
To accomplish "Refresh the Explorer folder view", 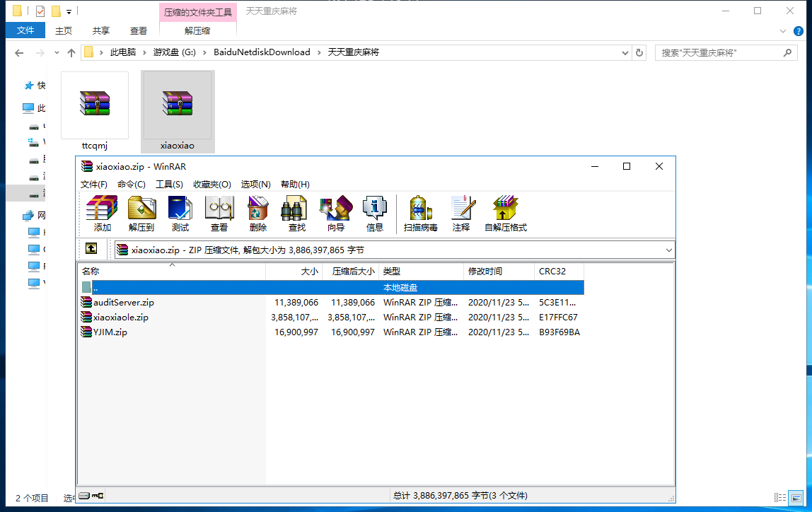I will pyautogui.click(x=639, y=53).
